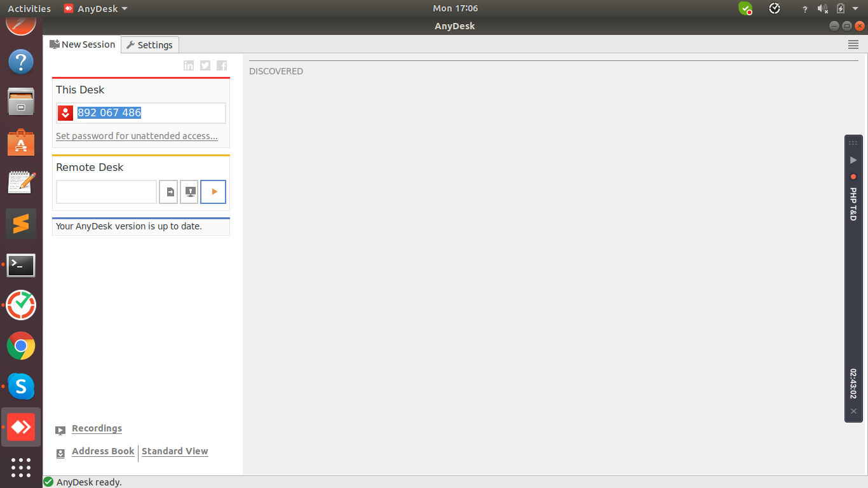Click Set password for unattended access link

137,136
